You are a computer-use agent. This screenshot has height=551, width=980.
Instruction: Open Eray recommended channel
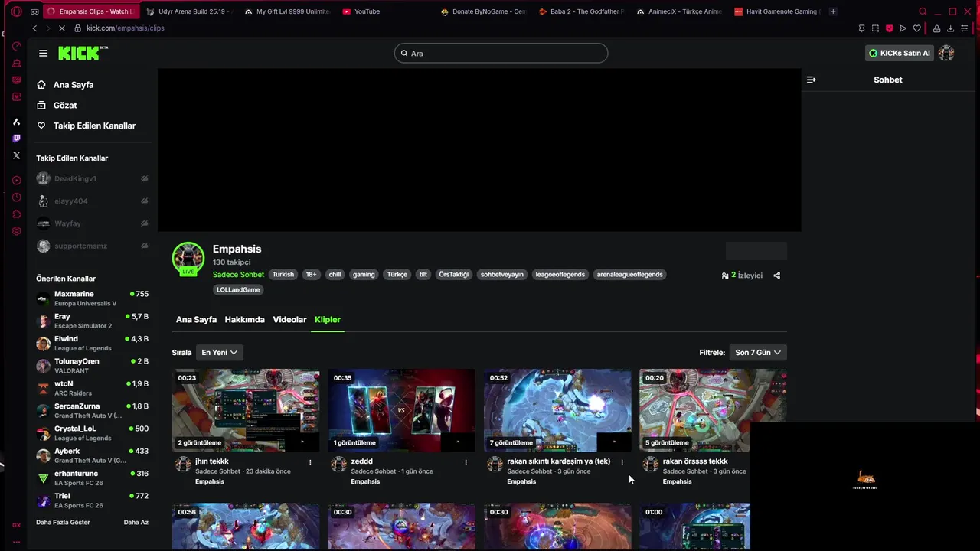(93, 321)
